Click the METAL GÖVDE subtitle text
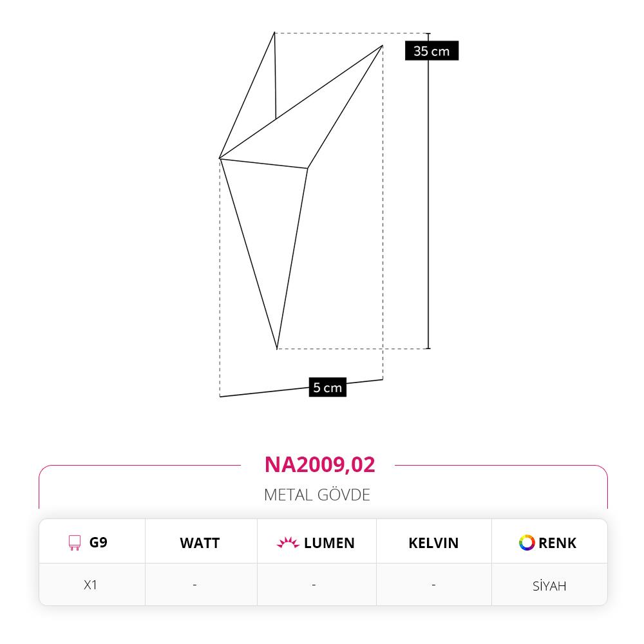Screen dimensions: 644x644 317,495
